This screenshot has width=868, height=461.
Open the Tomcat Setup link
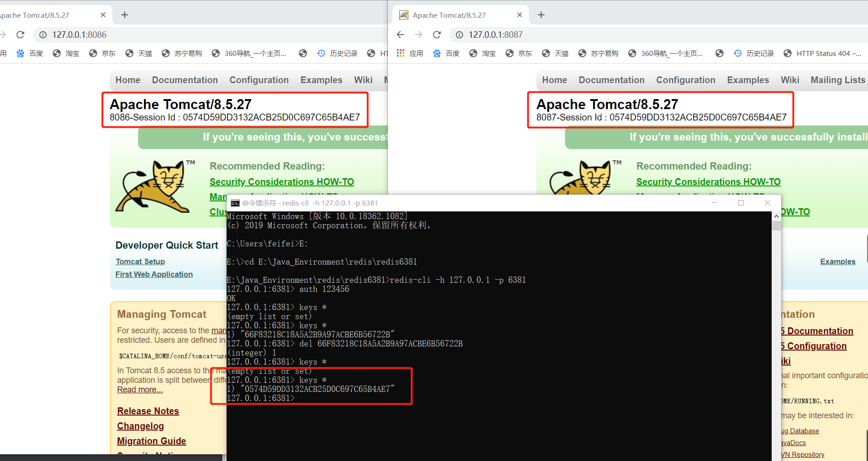pyautogui.click(x=140, y=261)
